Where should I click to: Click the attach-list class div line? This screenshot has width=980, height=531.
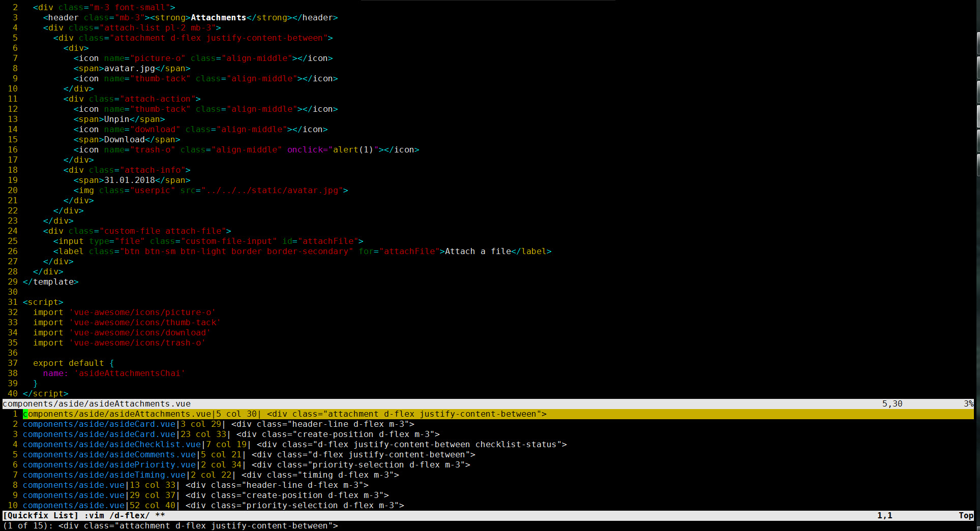132,28
